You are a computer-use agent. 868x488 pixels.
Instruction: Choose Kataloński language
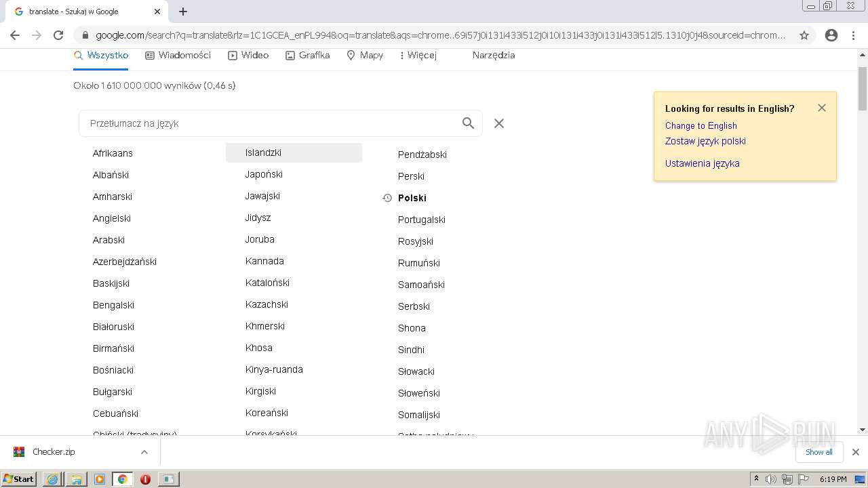[x=267, y=283]
